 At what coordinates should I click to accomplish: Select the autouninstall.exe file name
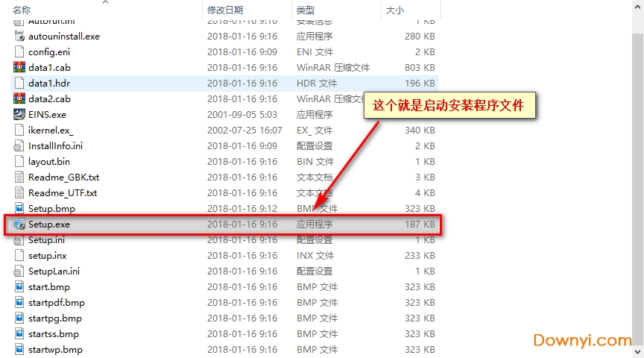[x=64, y=36]
